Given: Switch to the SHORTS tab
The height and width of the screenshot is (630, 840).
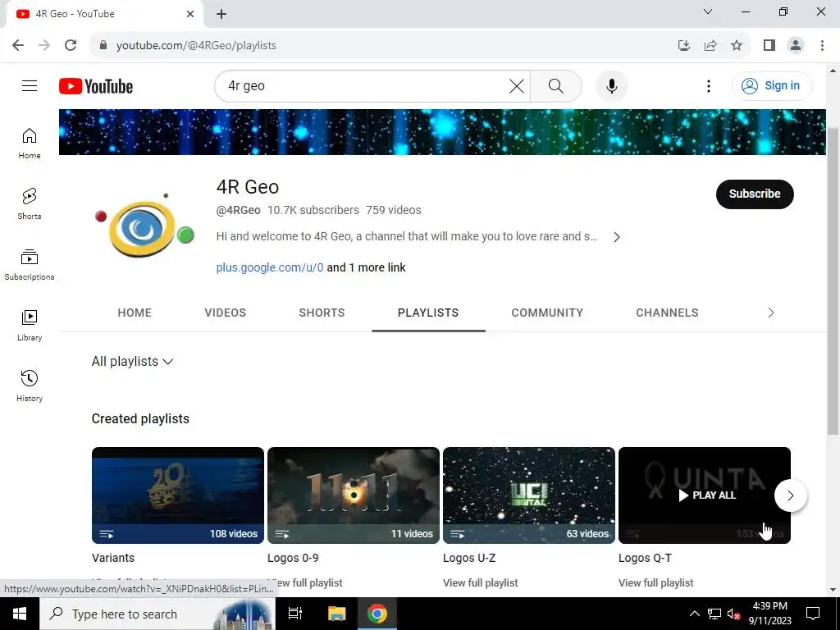Looking at the screenshot, I should (x=322, y=313).
